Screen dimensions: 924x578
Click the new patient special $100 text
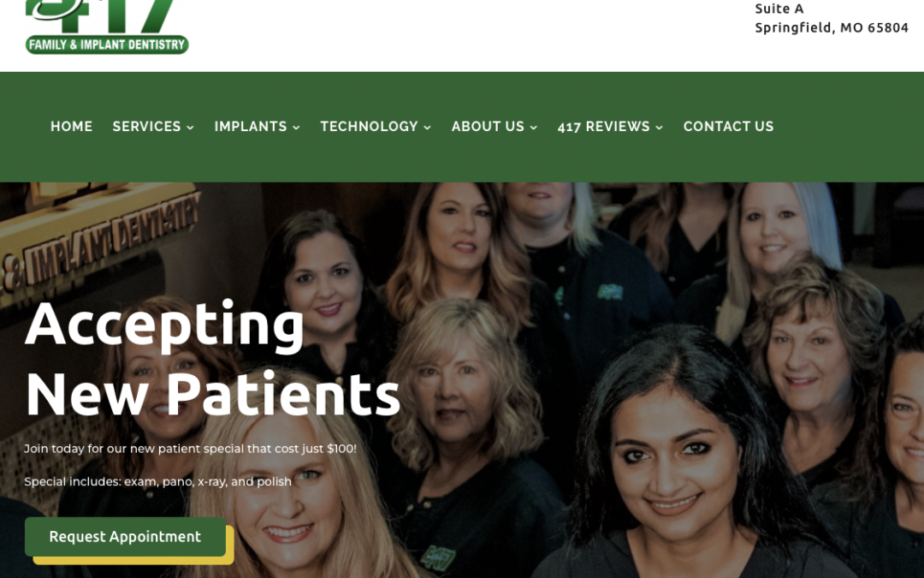coord(190,448)
